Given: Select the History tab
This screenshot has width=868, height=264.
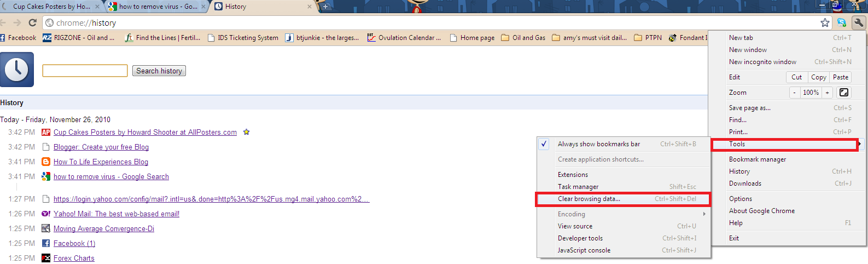Looking at the screenshot, I should [x=261, y=7].
